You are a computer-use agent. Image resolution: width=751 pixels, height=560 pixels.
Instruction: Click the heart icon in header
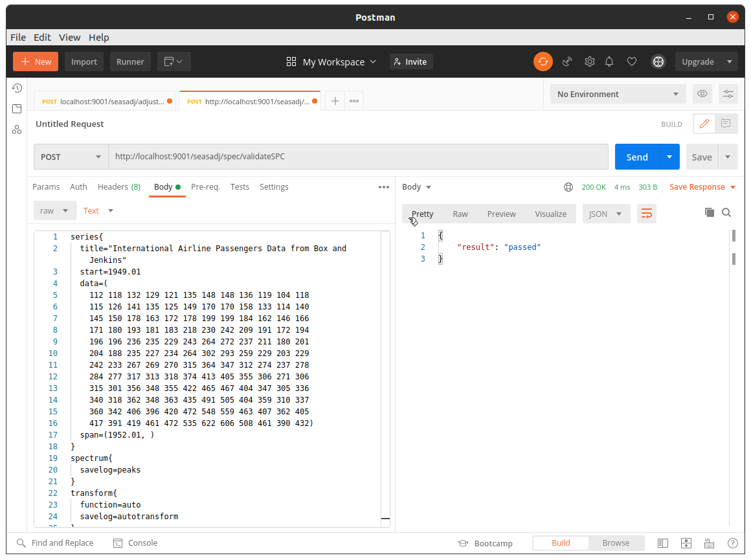coord(632,62)
